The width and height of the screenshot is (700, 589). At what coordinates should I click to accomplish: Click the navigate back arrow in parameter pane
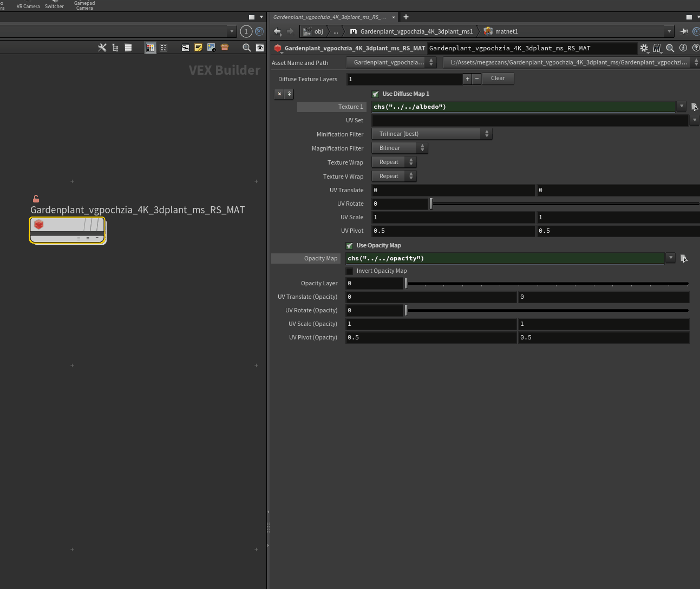point(277,31)
